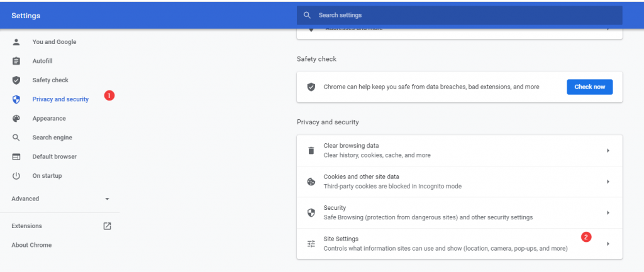Viewport: 644px width, 272px height.
Task: Click the Search settings input field
Action: pos(460,15)
